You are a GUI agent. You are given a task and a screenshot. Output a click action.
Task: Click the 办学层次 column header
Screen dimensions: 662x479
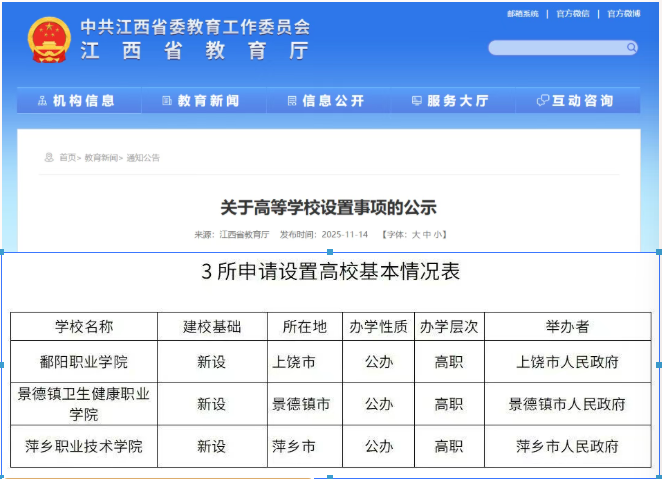(449, 327)
